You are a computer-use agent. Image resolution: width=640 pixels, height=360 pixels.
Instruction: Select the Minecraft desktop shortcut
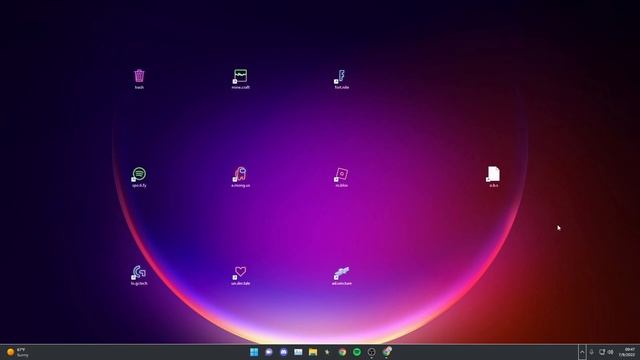tap(240, 79)
